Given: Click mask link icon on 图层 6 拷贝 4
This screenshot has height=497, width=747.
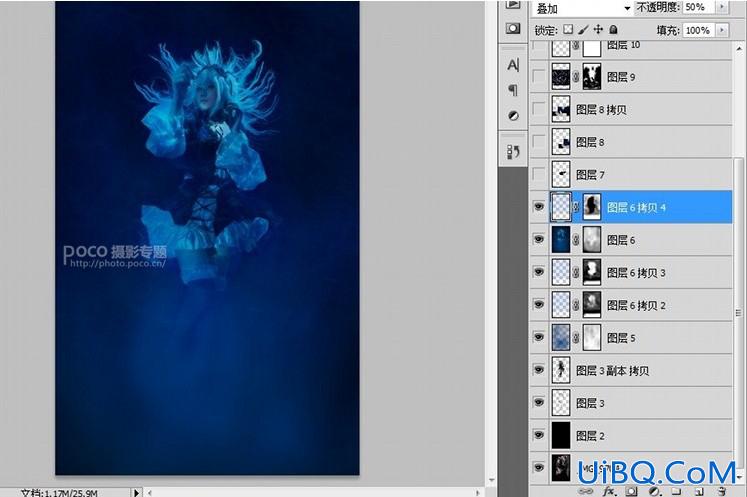Looking at the screenshot, I should [x=576, y=207].
